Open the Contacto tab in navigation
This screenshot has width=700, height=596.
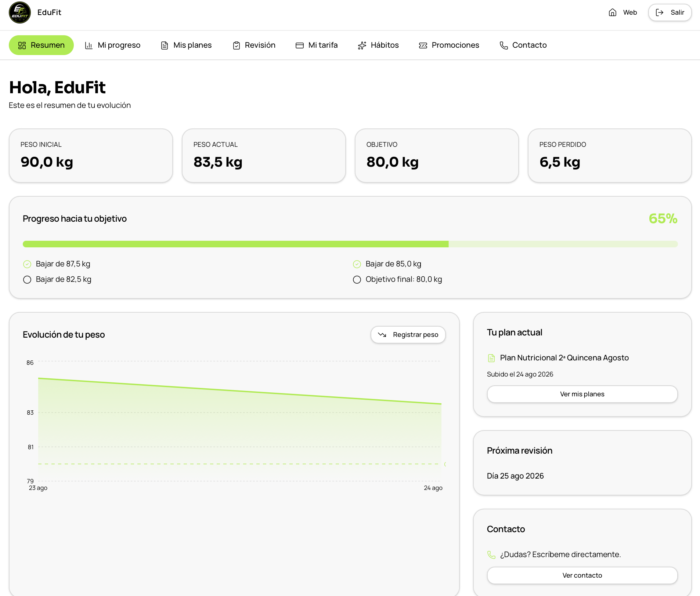point(523,45)
